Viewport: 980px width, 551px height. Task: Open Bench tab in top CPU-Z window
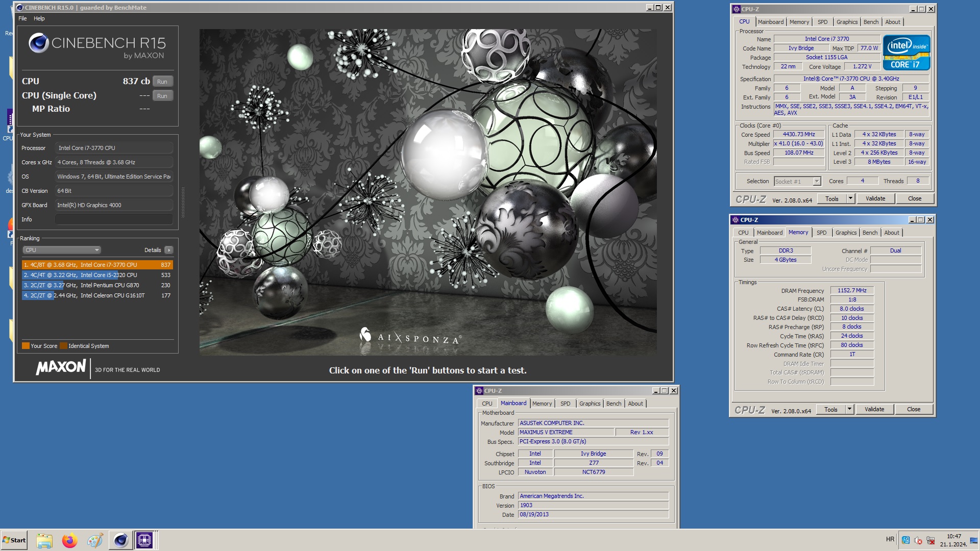(x=871, y=22)
